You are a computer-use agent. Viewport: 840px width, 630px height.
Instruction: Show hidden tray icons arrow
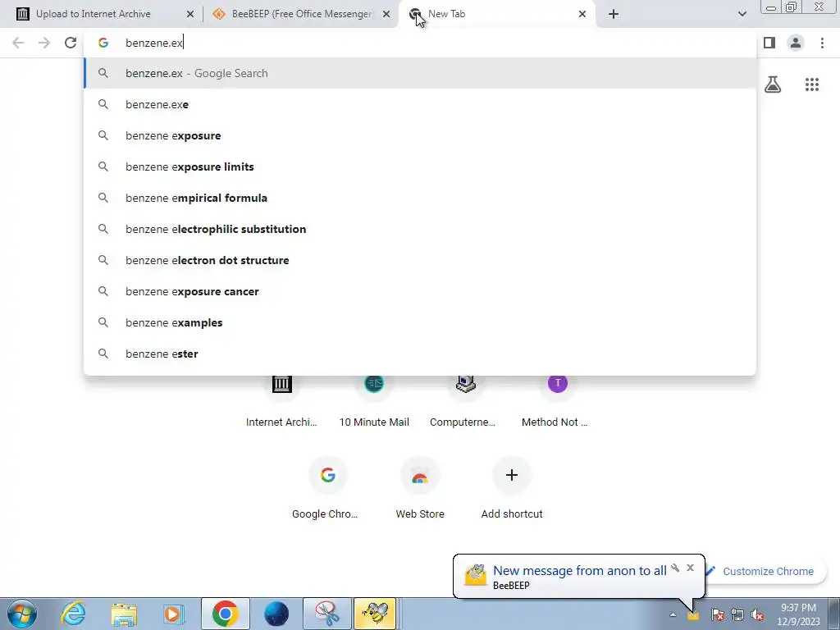[673, 614]
